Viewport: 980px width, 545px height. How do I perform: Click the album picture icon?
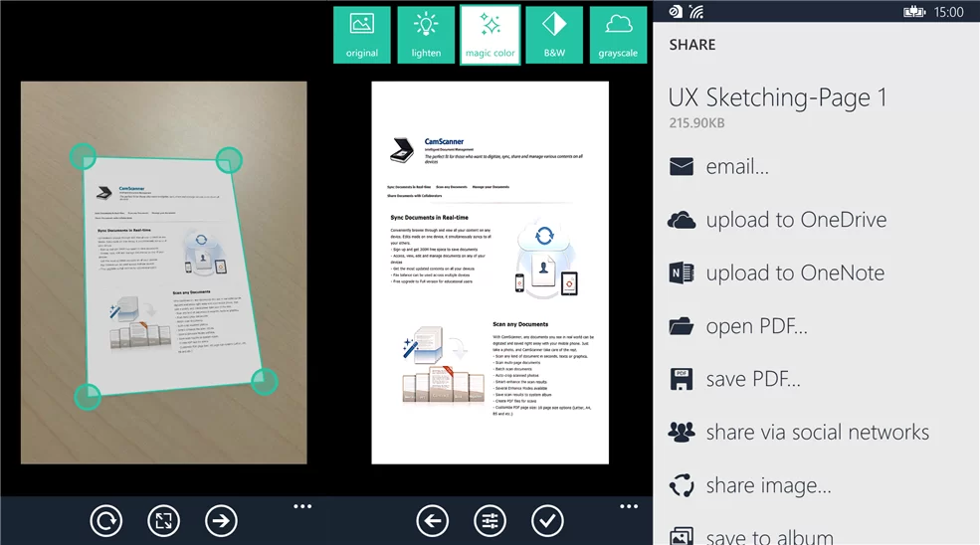(682, 536)
